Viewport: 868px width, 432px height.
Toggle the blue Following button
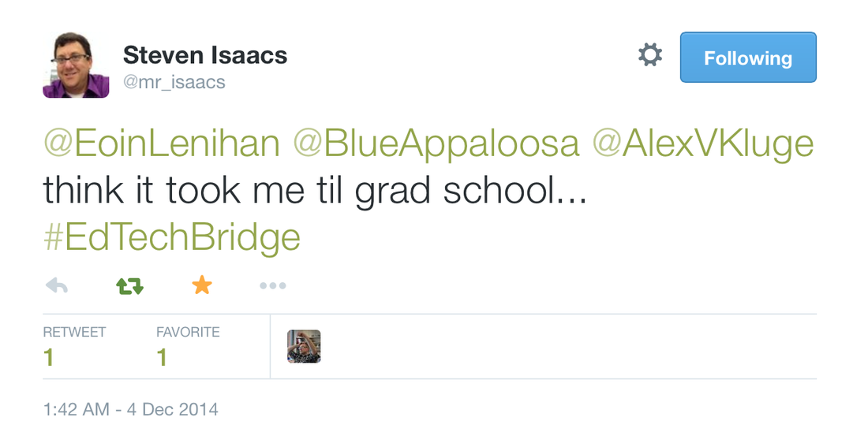pyautogui.click(x=747, y=58)
